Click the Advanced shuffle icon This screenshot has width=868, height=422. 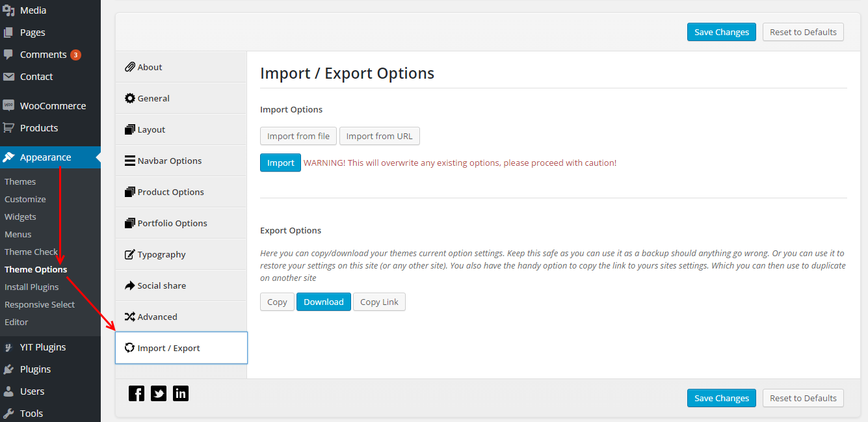[x=130, y=317]
